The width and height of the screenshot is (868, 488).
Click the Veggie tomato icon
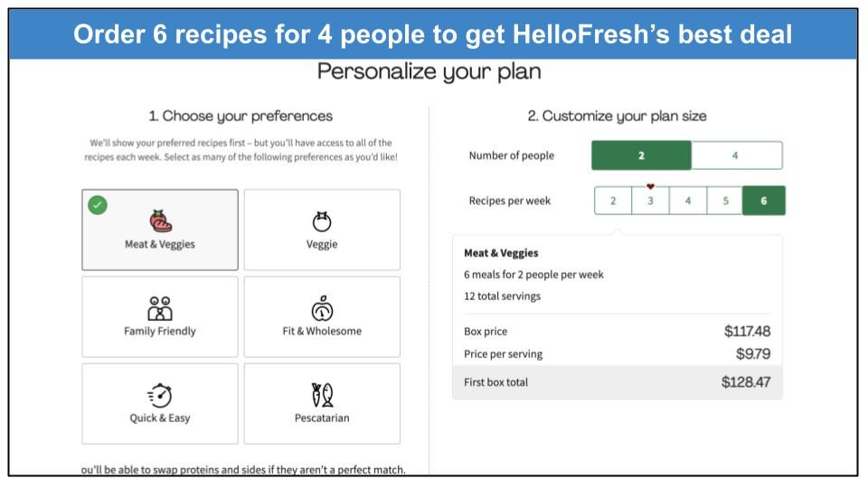point(322,221)
